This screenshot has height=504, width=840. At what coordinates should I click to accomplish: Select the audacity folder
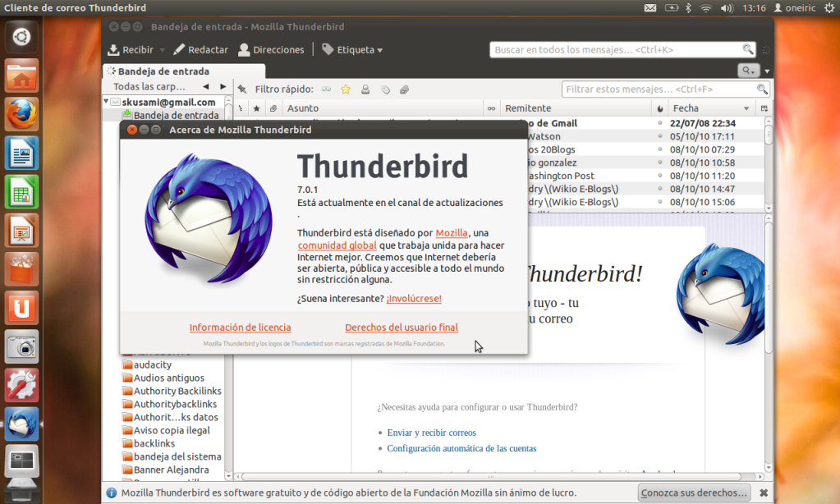tap(152, 364)
